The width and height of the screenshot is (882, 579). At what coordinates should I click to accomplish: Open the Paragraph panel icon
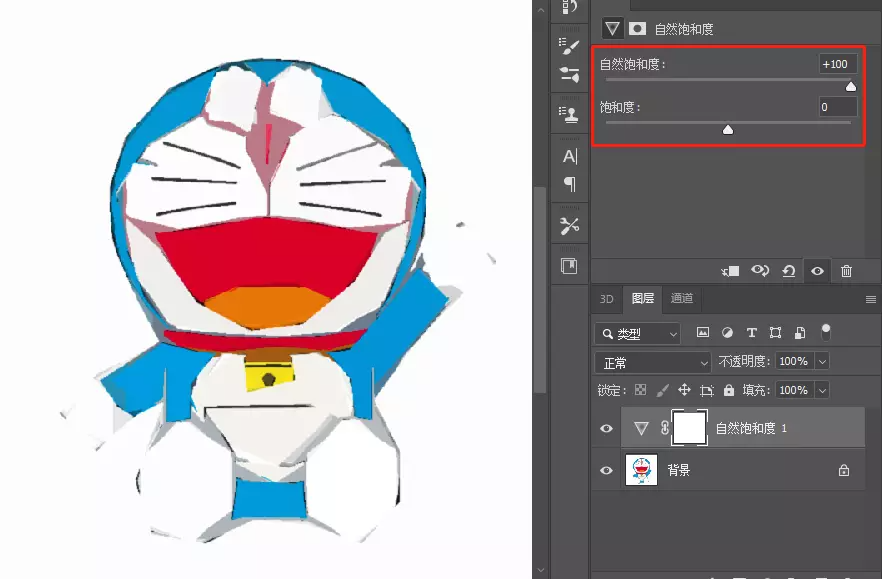570,183
